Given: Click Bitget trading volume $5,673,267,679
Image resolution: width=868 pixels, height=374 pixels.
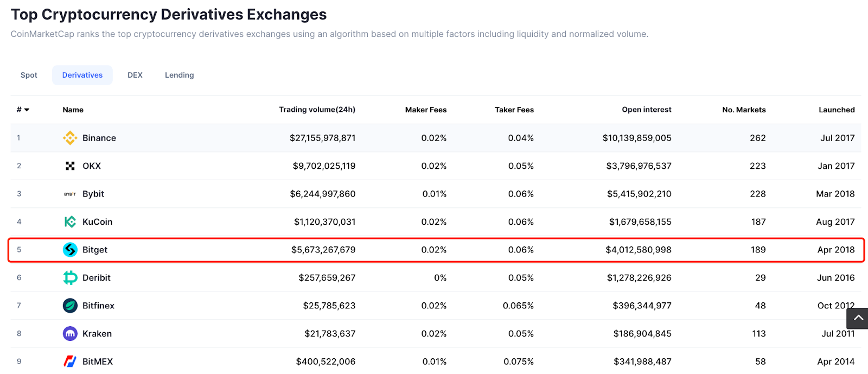Looking at the screenshot, I should [323, 250].
